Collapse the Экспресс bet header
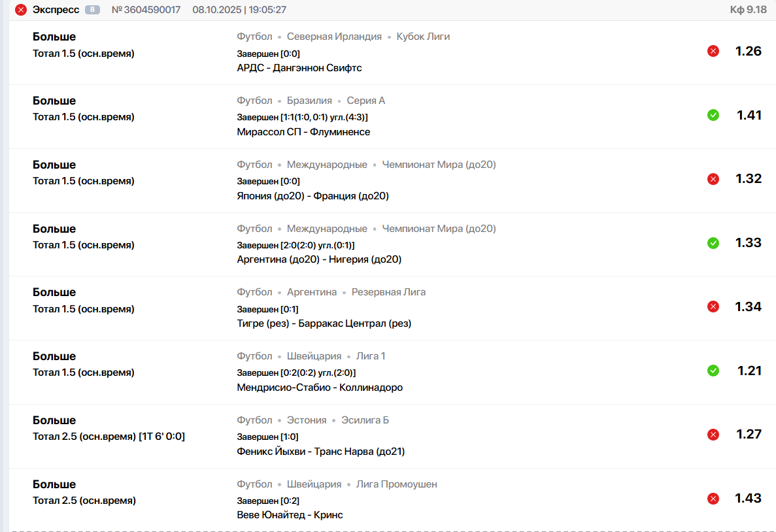Screen dimensions: 776x532 56,10
